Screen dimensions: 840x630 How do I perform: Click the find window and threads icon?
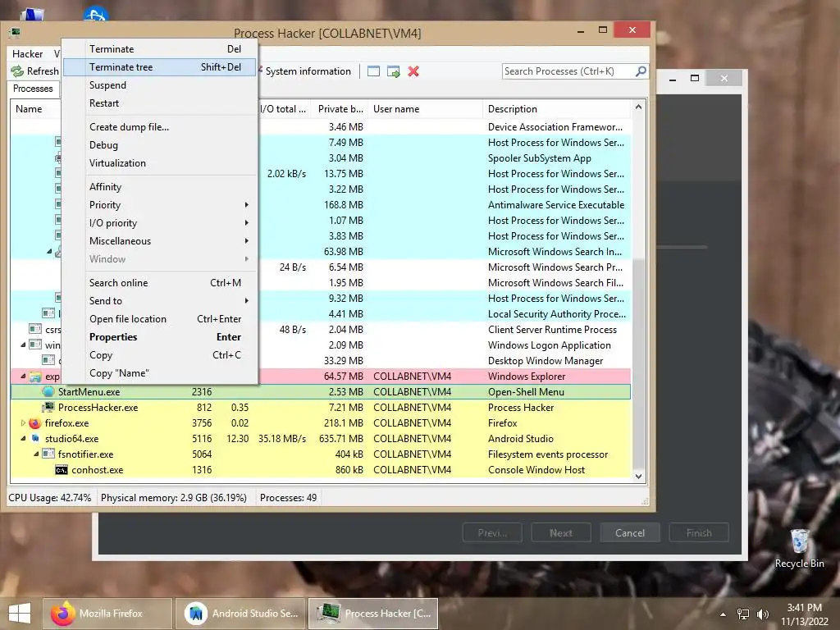394,71
